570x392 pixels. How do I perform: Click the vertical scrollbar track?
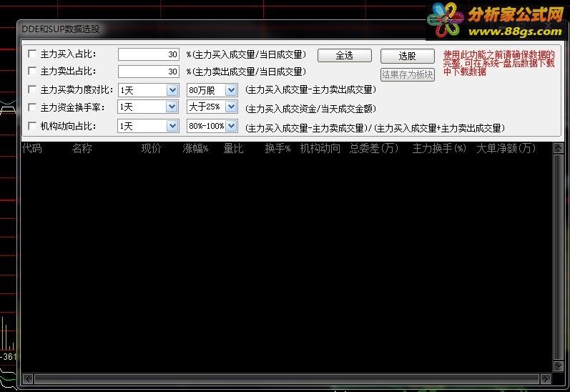(559, 257)
